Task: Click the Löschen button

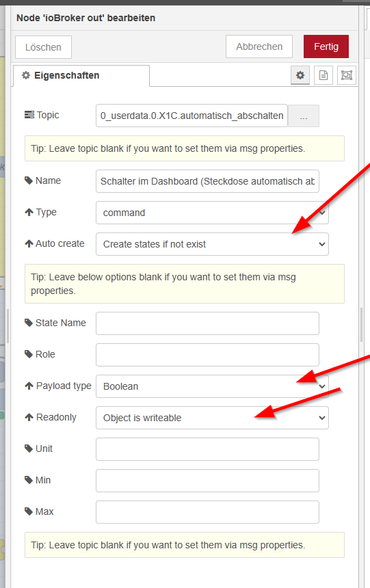Action: pyautogui.click(x=43, y=47)
